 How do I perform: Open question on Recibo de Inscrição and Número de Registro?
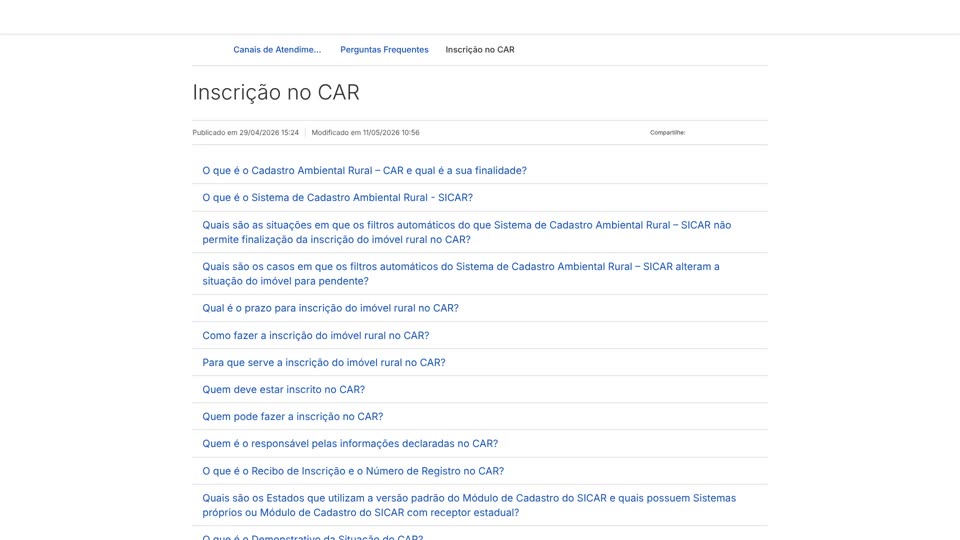353,471
